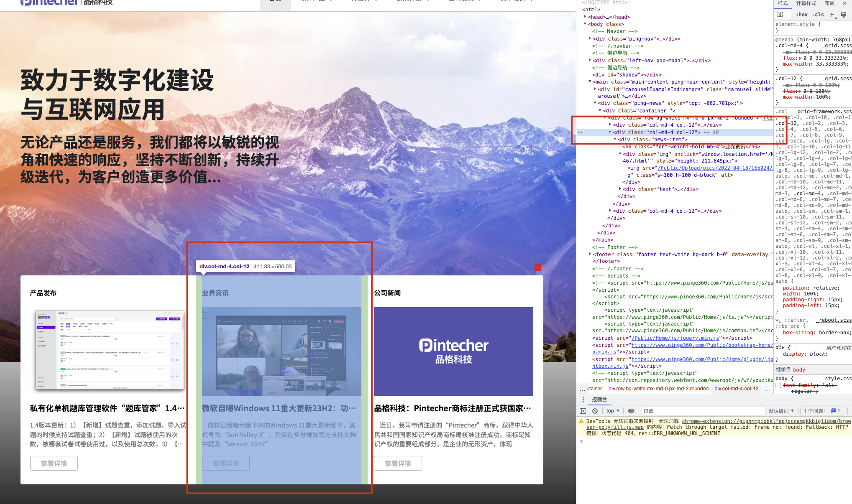
Task: Collapse the news-item div node
Action: pos(615,139)
